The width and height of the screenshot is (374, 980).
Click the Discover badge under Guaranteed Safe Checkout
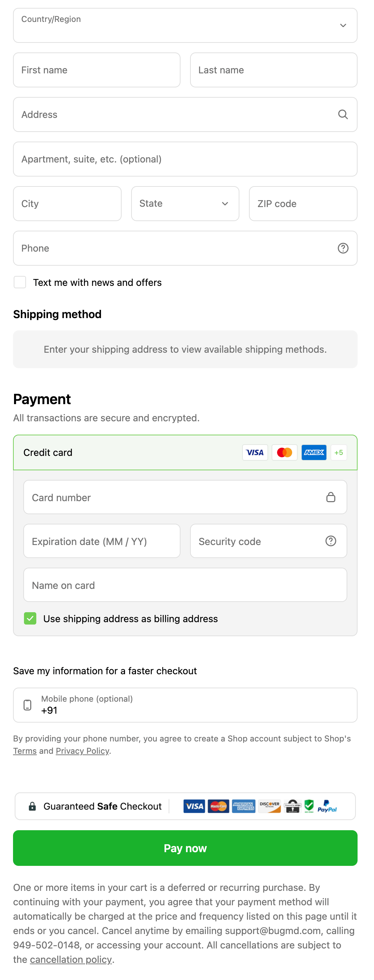(x=269, y=806)
